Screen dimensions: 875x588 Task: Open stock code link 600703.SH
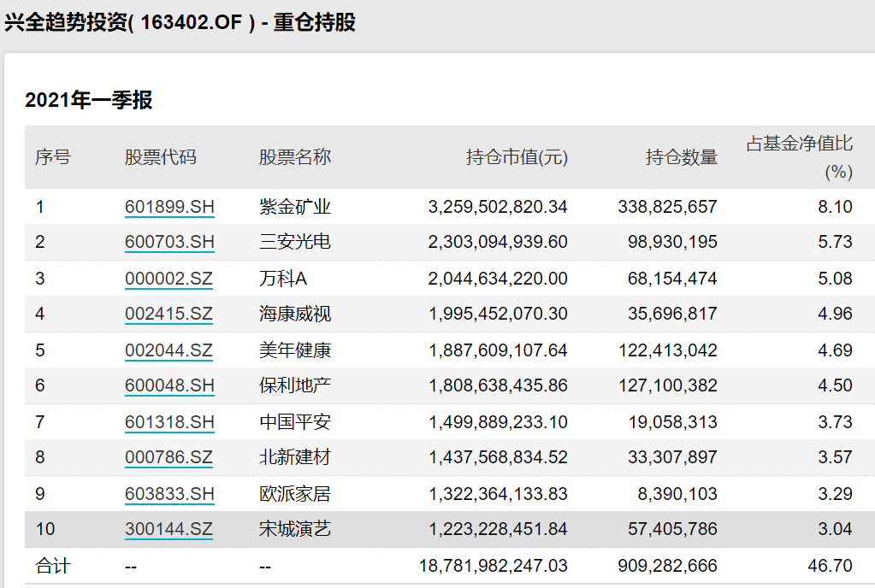[x=169, y=242]
